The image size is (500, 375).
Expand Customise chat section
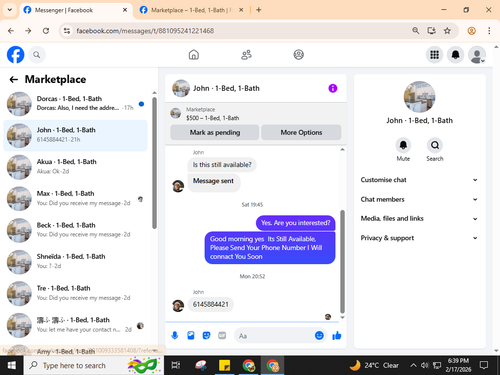[x=419, y=180]
